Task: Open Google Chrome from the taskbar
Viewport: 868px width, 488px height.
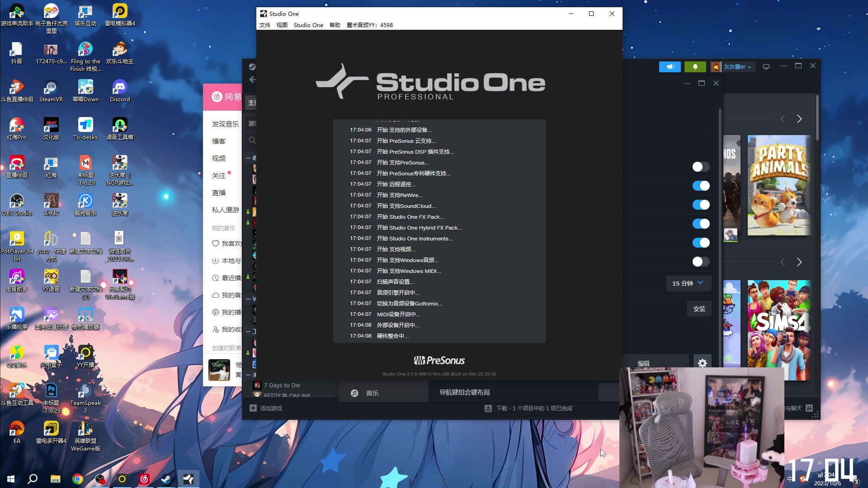Action: 78,479
